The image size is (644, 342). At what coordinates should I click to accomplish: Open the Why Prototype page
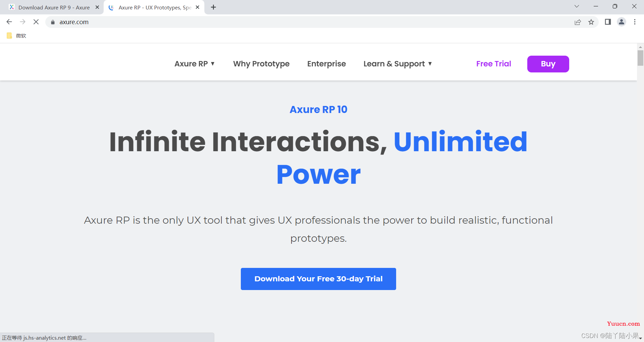point(261,64)
